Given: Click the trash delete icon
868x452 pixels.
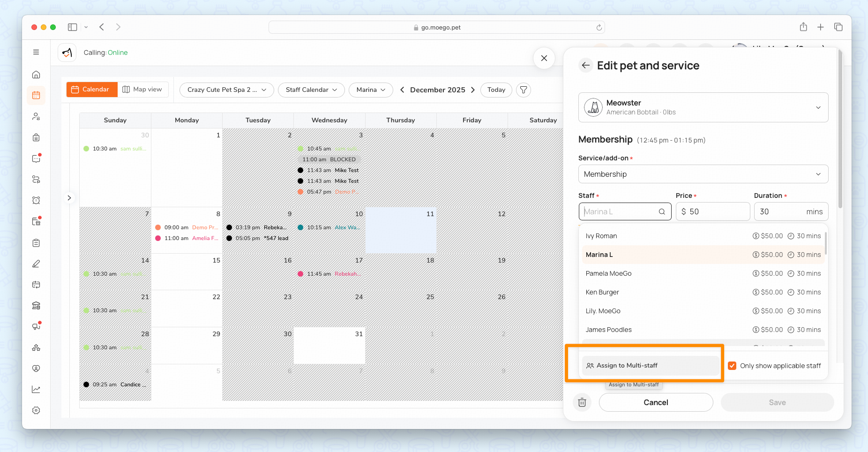Looking at the screenshot, I should pos(582,402).
